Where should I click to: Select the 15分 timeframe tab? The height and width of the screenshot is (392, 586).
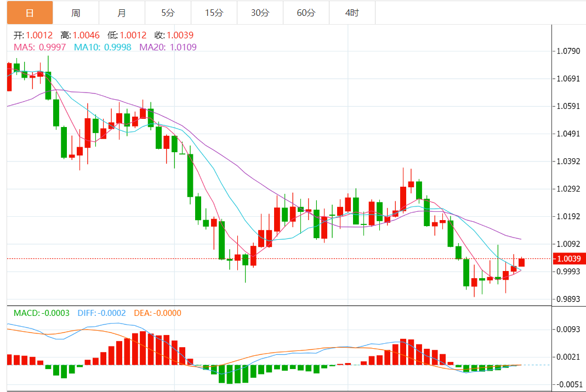pos(214,13)
